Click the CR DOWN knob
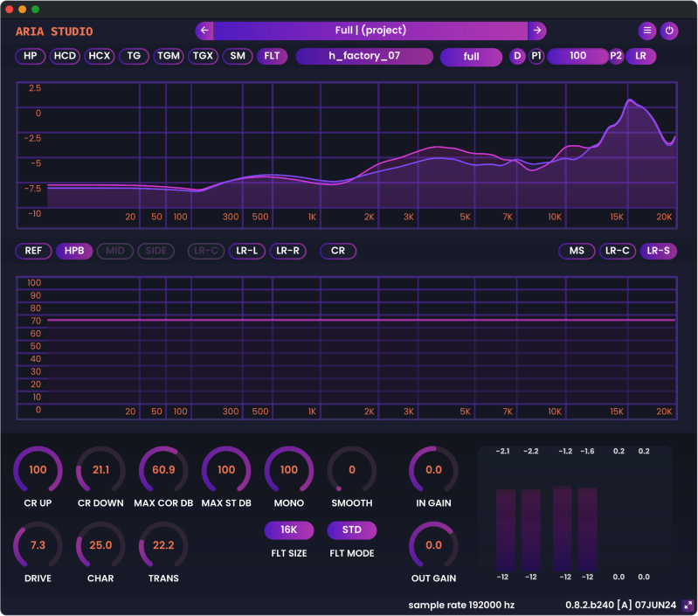Viewport: 698px width, 616px height. [x=100, y=470]
